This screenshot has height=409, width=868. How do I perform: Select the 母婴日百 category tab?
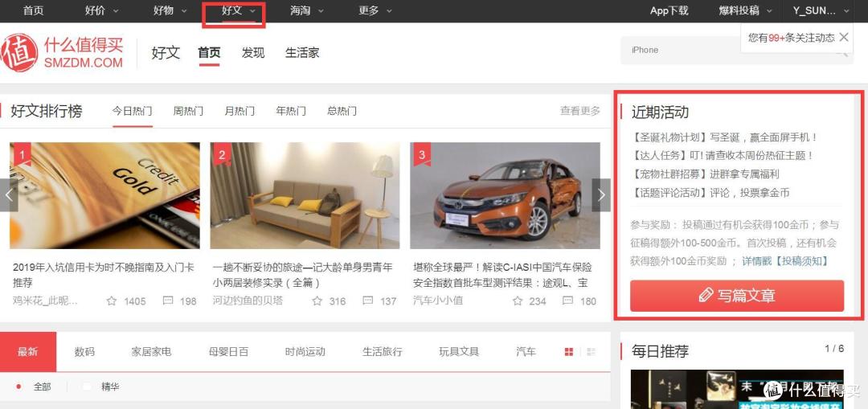coord(228,351)
